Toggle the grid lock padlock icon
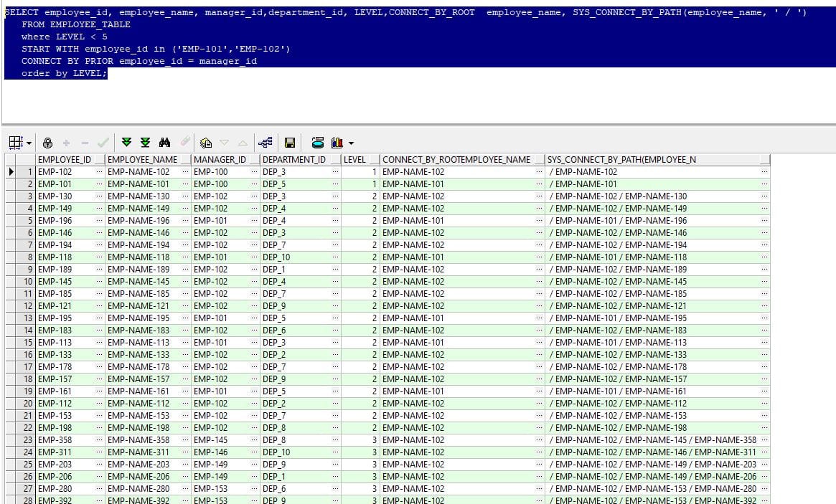836x504 pixels. [x=48, y=142]
